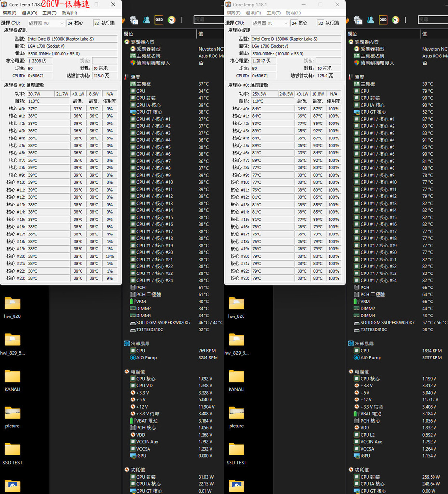
Task: Select the CPU VID row showing 1.338 V
Action: (x=173, y=385)
